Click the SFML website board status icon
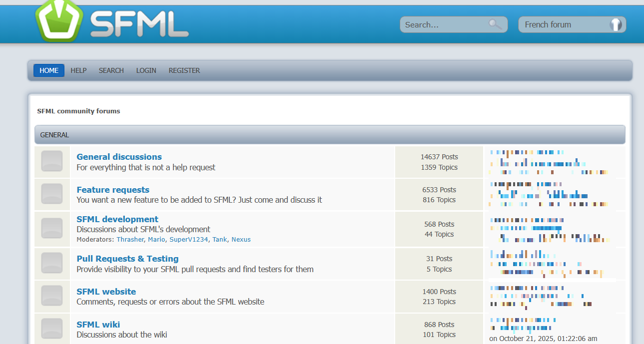The image size is (644, 344). [52, 296]
